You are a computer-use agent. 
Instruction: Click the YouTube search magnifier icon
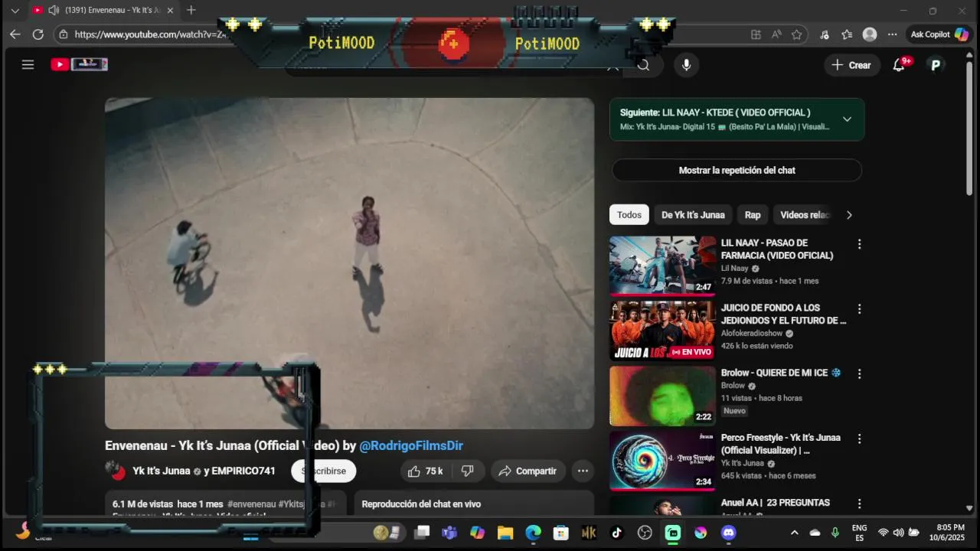643,65
